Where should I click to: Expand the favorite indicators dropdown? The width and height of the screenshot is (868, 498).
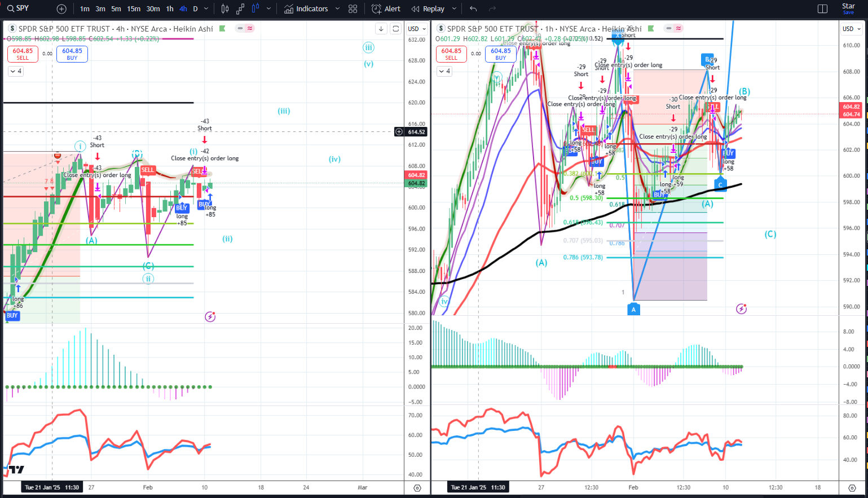pos(337,9)
